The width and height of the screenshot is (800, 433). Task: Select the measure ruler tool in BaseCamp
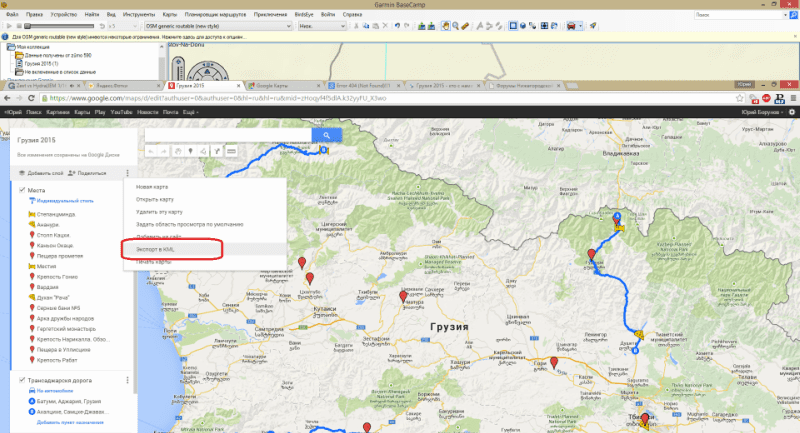(465, 26)
